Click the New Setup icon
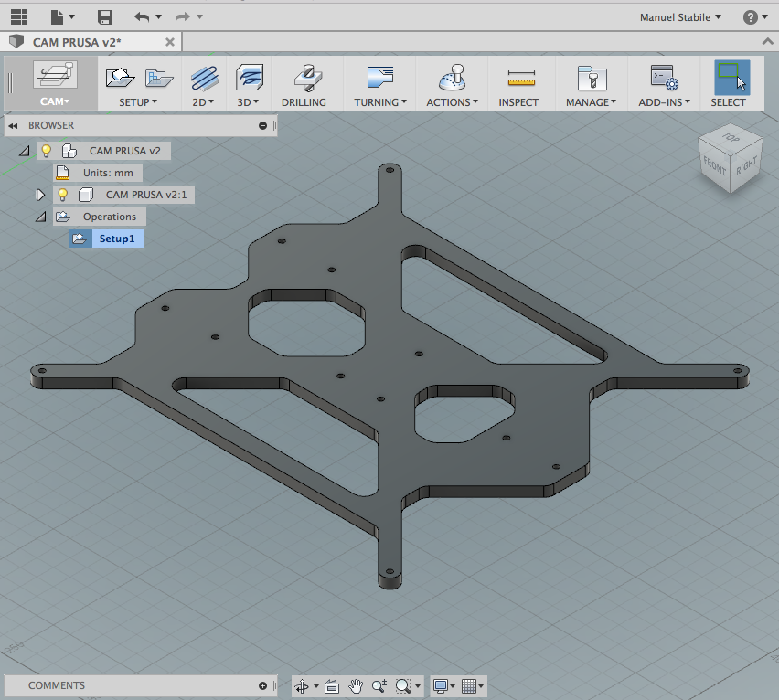The height and width of the screenshot is (700, 779). pos(120,78)
